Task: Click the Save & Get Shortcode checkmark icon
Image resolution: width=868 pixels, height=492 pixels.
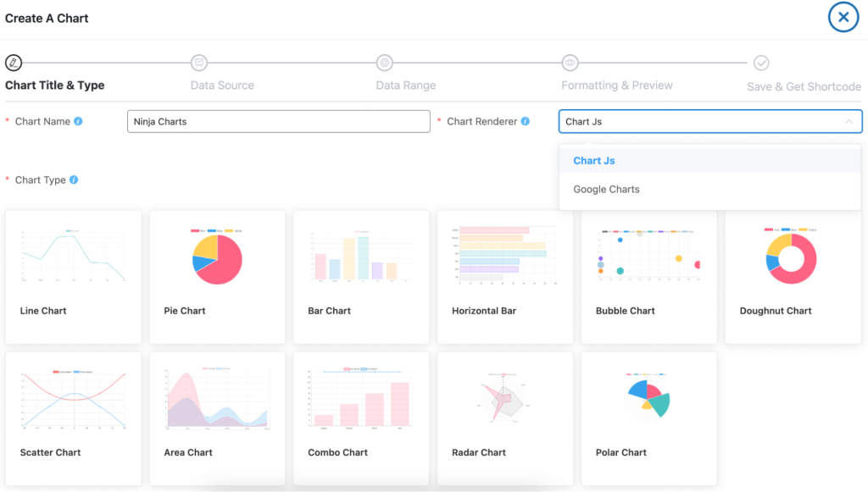Action: (x=761, y=63)
